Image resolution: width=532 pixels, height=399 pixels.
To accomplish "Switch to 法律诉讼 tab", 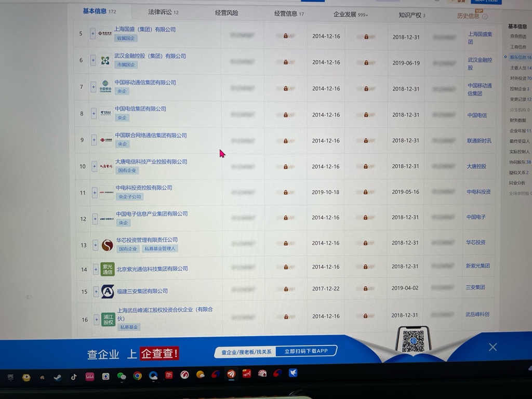I will [x=163, y=12].
